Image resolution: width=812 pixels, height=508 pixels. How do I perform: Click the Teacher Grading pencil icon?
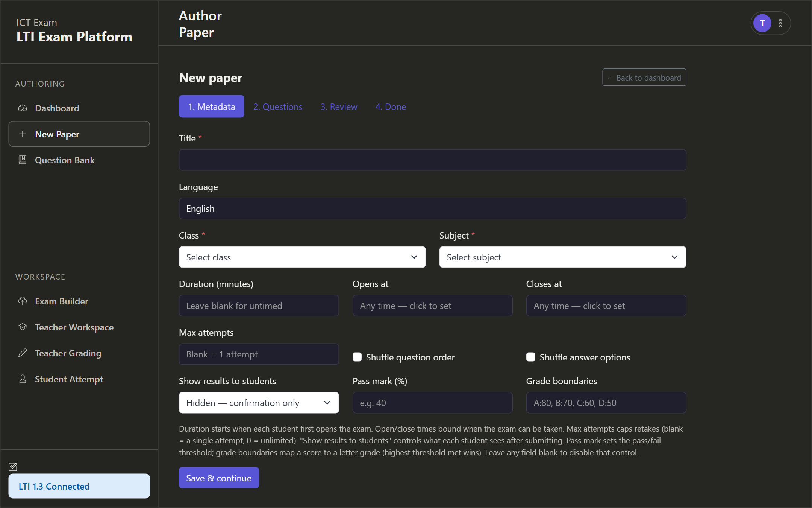(23, 353)
